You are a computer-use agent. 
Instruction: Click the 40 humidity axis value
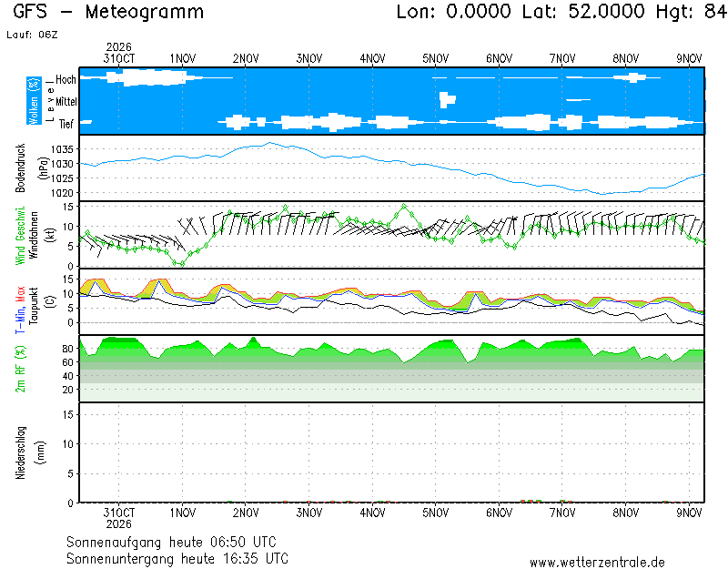pyautogui.click(x=67, y=376)
